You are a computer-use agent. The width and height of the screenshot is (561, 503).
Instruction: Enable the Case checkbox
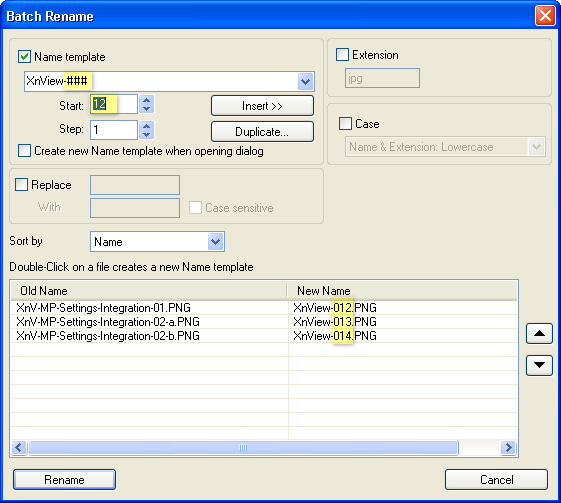(x=345, y=123)
